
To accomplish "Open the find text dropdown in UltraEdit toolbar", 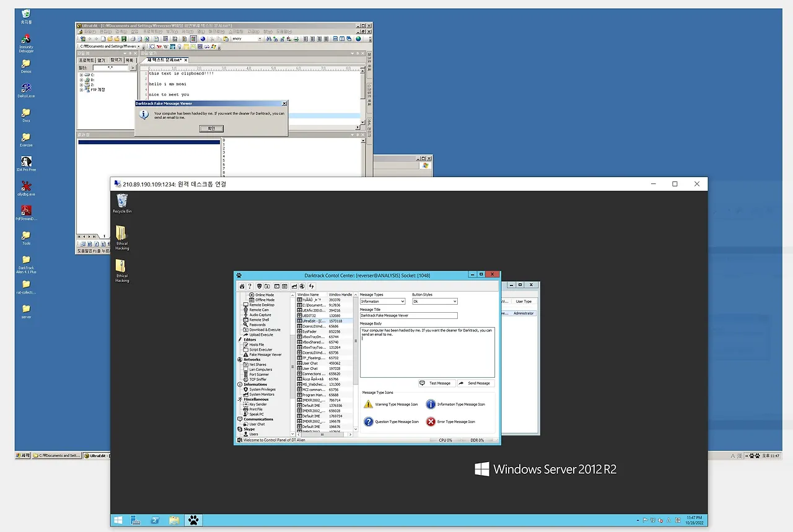I will (260, 38).
